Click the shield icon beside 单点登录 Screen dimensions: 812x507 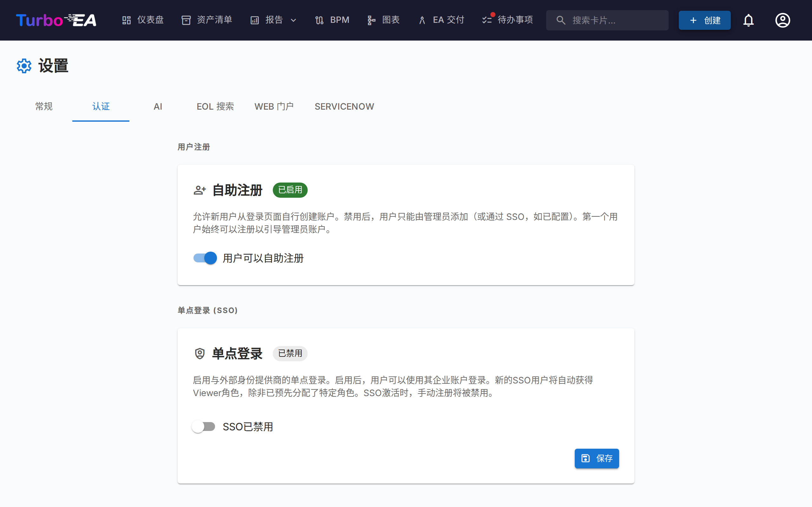coord(199,353)
